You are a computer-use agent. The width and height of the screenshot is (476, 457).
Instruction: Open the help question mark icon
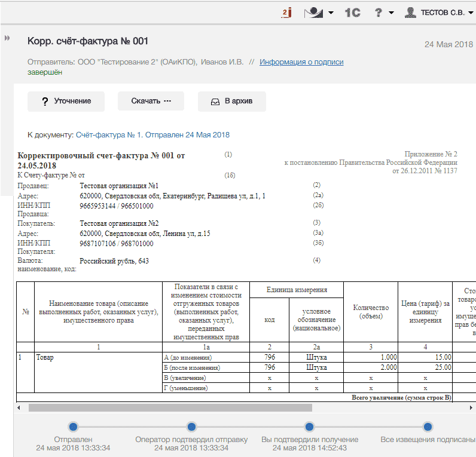pyautogui.click(x=379, y=13)
